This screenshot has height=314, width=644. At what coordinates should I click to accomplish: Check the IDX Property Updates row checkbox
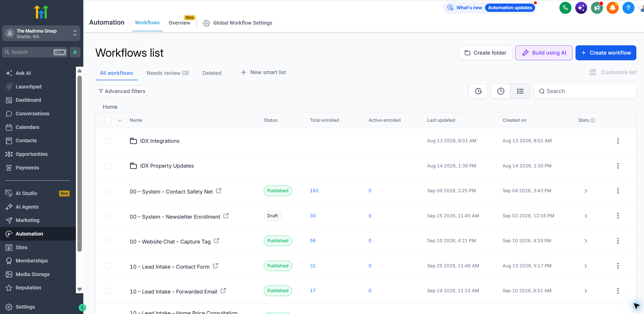108,166
